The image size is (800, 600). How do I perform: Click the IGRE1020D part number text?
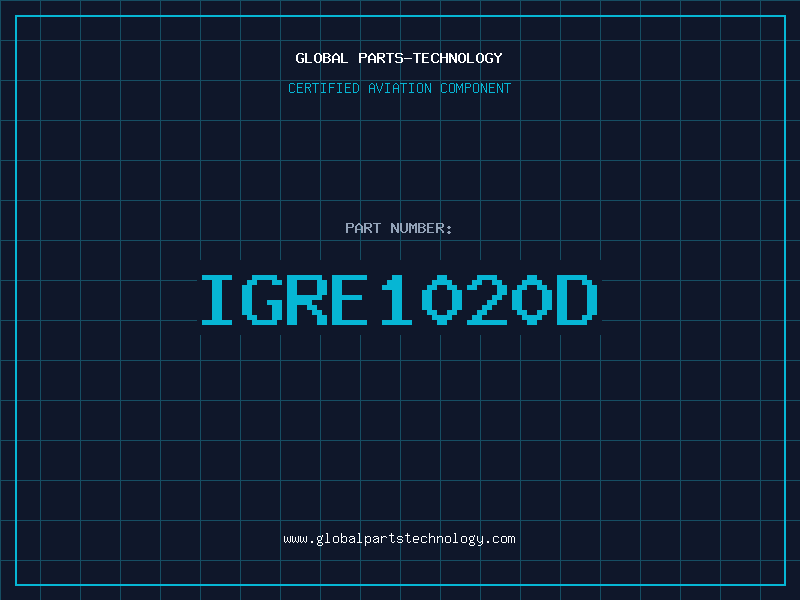(x=399, y=300)
